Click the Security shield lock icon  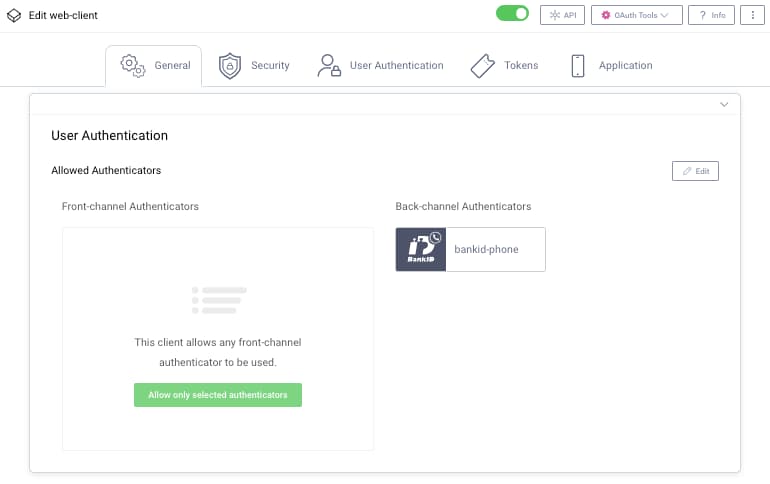(230, 66)
